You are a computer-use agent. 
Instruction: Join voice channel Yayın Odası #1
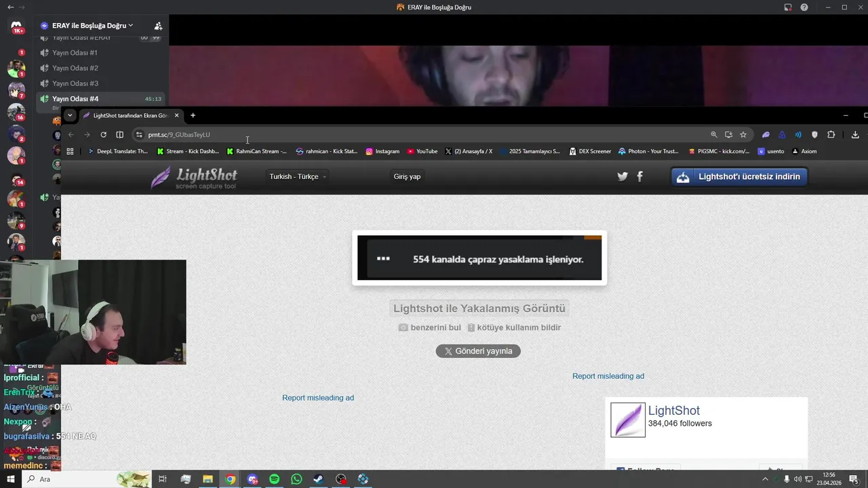75,53
